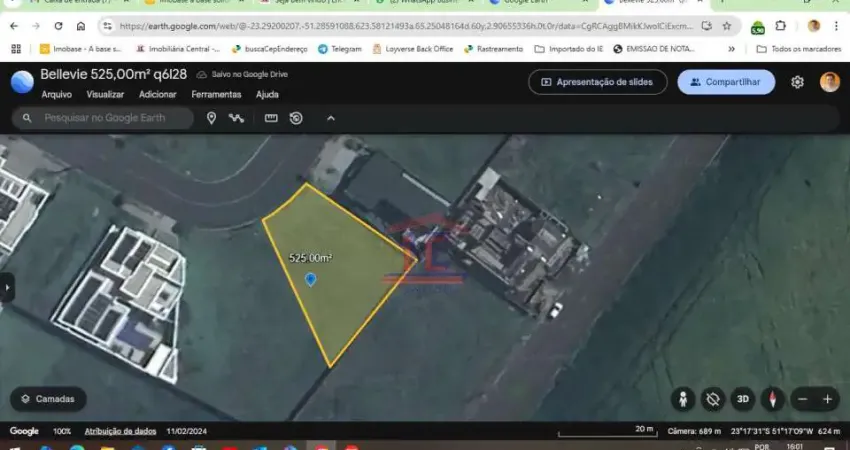Viewport: 850px width, 450px height.
Task: Toggle the 3D view button
Action: click(x=743, y=400)
